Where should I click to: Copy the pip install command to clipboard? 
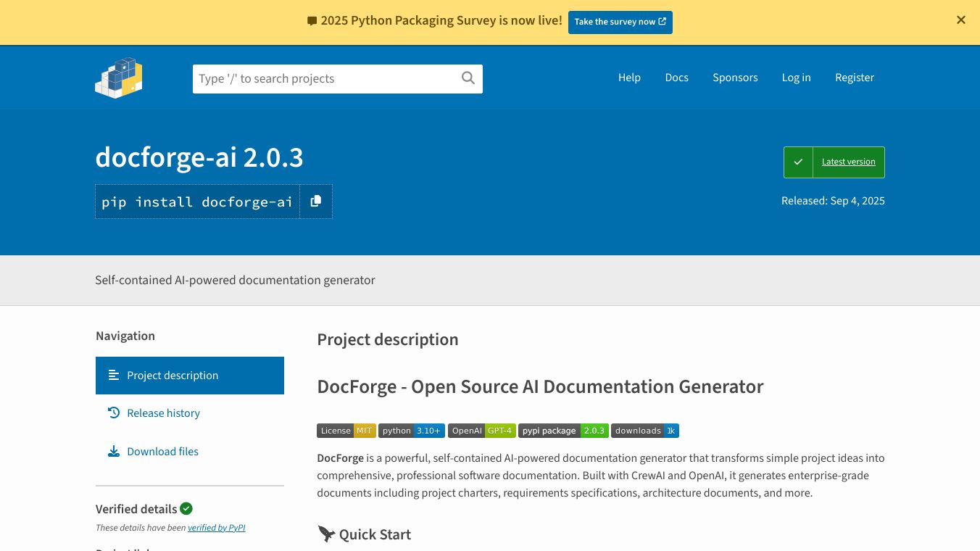click(x=316, y=202)
